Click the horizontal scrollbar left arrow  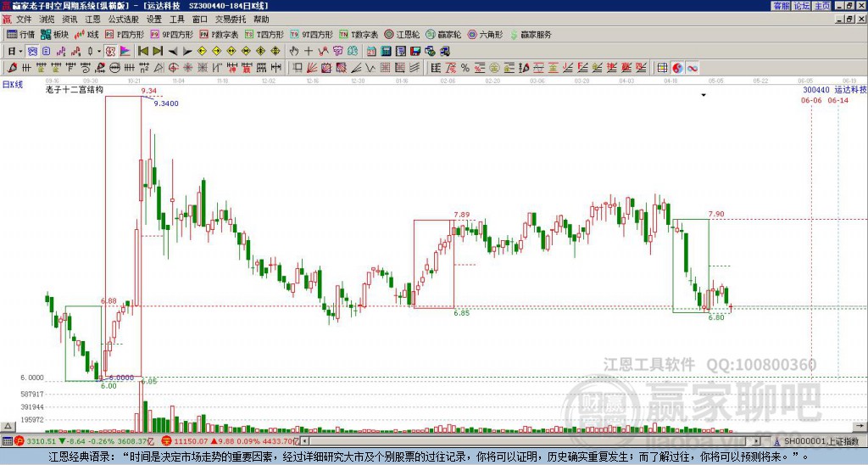[x=305, y=441]
